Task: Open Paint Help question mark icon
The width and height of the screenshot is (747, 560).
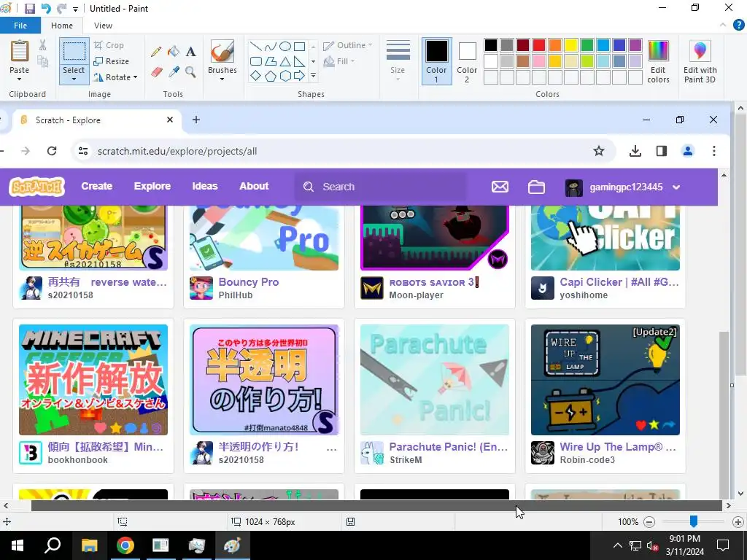Action: 738,26
